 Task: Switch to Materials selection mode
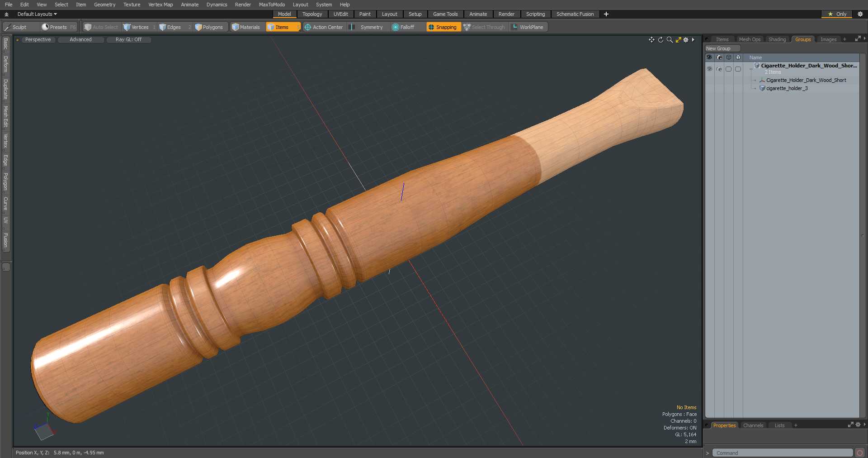[247, 27]
